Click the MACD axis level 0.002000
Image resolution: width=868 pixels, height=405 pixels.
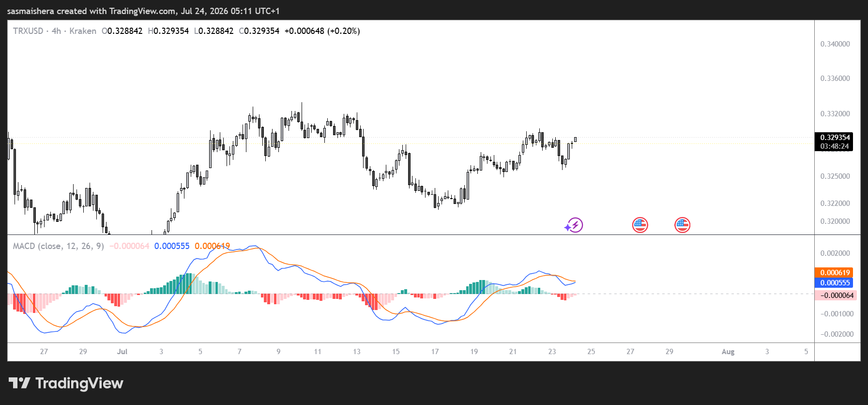point(835,253)
